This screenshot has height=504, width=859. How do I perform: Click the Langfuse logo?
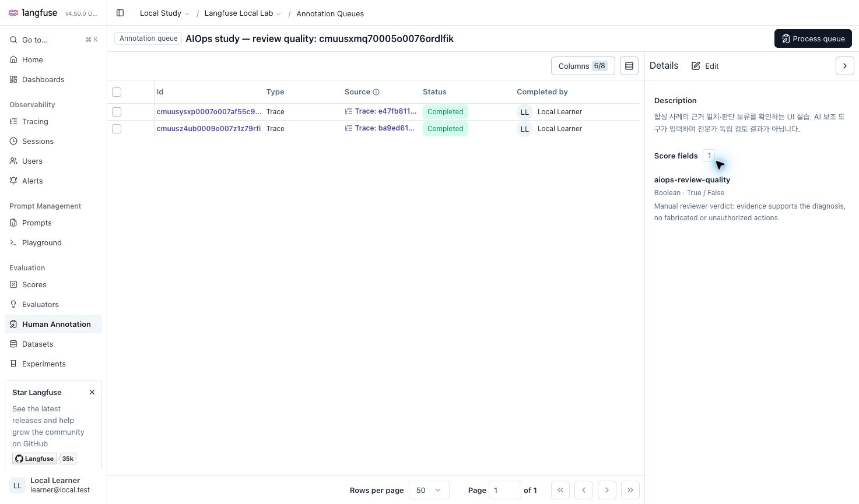click(33, 13)
